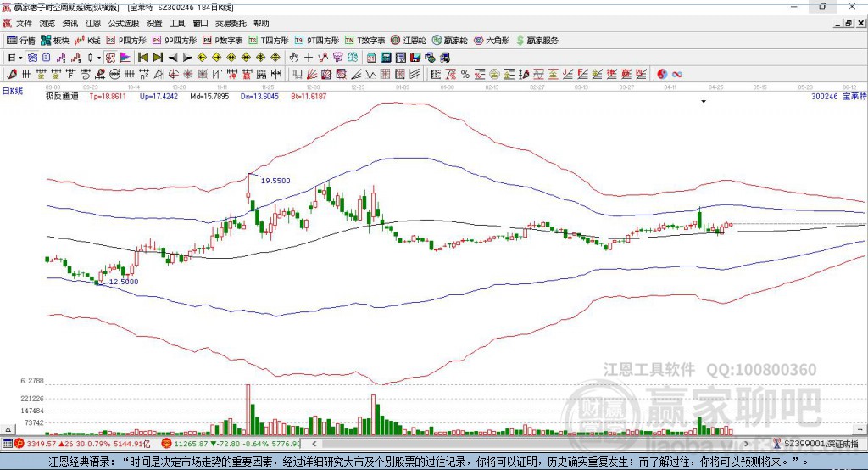
Task: Open the 江恩 menu
Action: 93,23
